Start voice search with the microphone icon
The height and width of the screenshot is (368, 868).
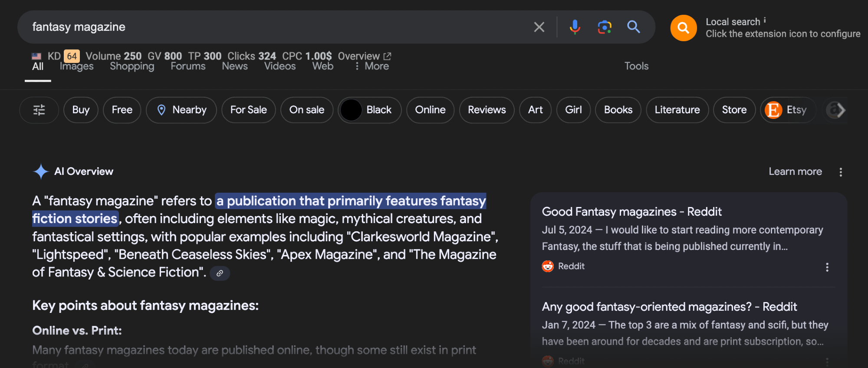coord(575,27)
